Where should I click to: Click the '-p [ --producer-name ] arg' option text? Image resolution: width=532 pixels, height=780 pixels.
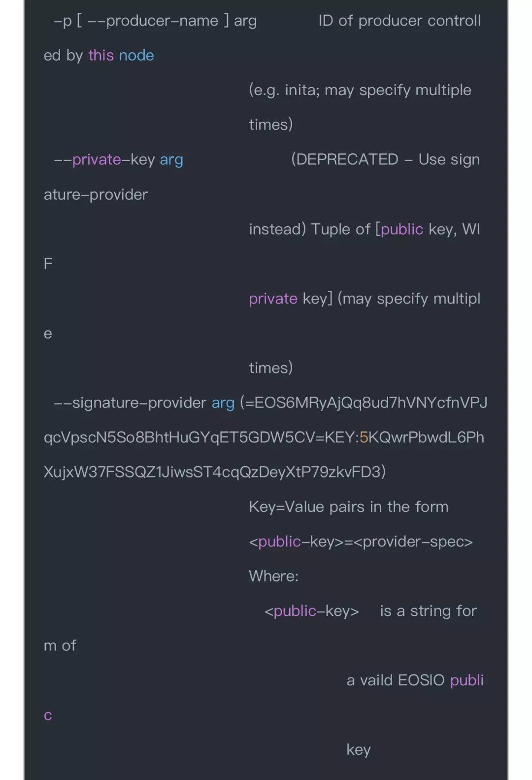155,21
